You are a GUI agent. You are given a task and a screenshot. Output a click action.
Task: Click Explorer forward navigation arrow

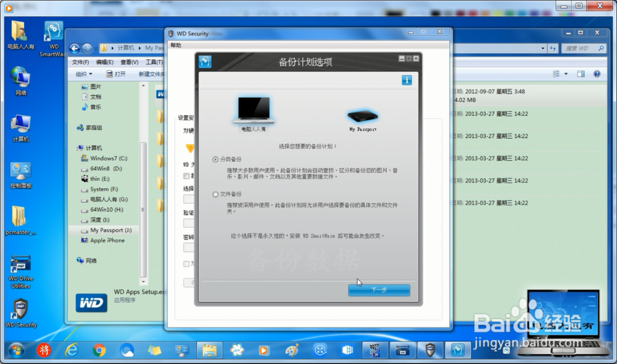[x=87, y=48]
